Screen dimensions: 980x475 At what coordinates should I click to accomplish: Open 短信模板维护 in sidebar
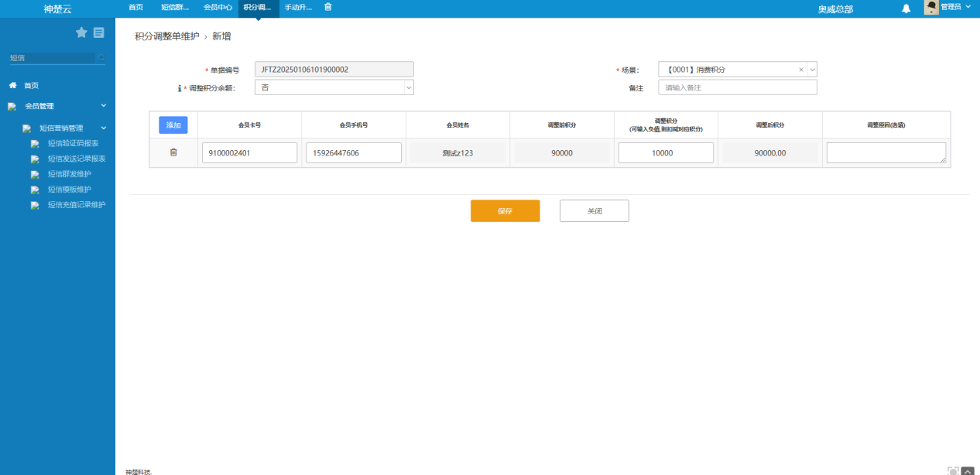point(70,190)
